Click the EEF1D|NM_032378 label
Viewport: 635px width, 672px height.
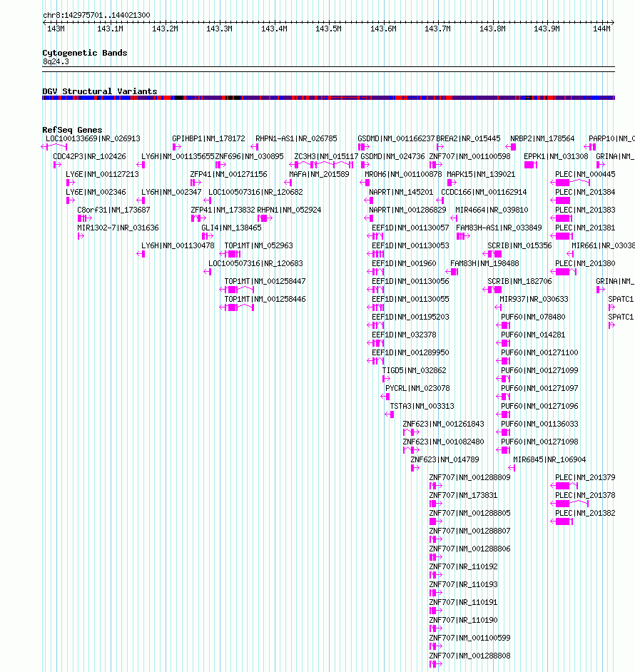[x=404, y=335]
